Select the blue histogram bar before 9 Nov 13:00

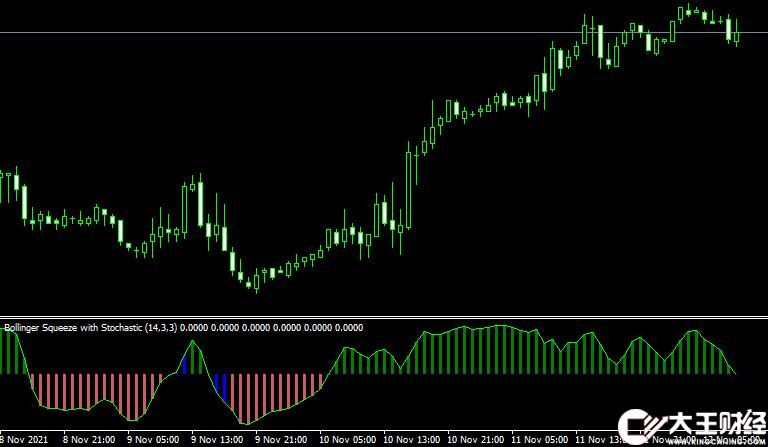(185, 365)
